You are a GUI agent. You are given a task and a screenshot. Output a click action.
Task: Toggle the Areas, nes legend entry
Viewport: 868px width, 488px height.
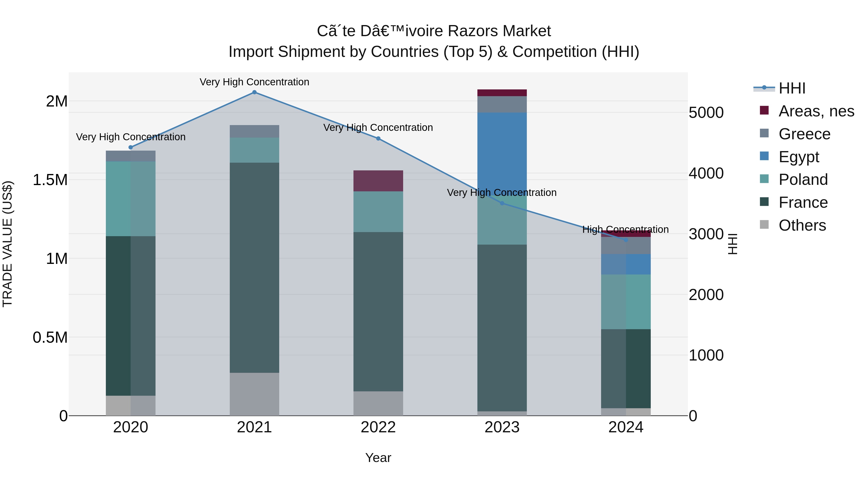pyautogui.click(x=807, y=111)
